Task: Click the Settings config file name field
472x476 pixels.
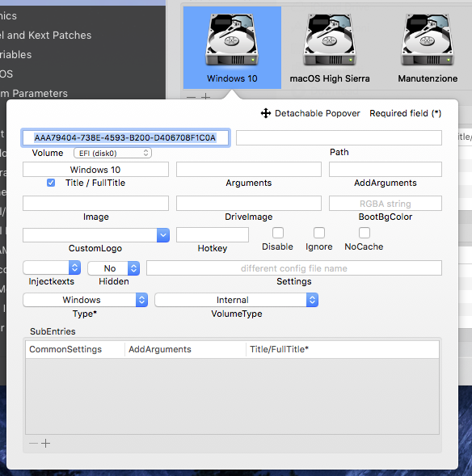Action: (294, 268)
